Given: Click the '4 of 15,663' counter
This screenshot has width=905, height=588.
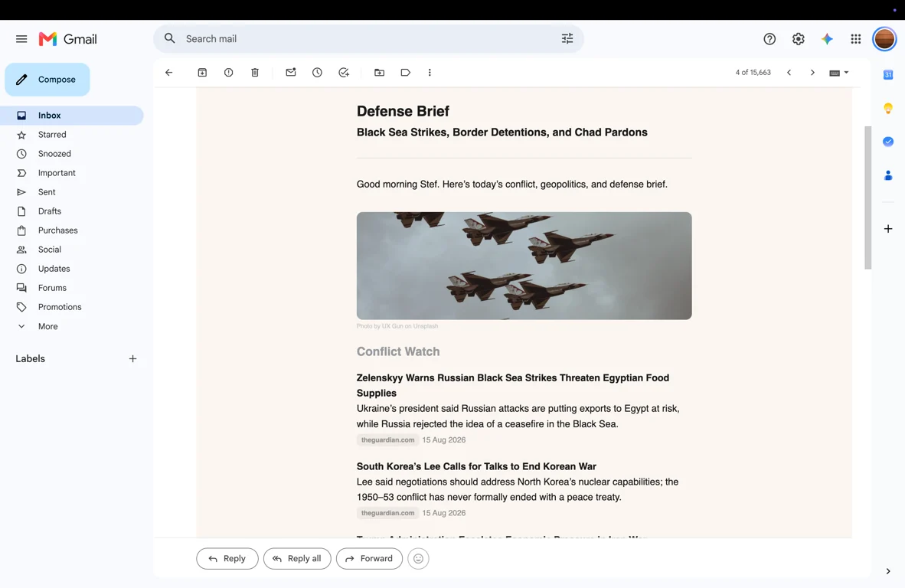Looking at the screenshot, I should pos(753,73).
